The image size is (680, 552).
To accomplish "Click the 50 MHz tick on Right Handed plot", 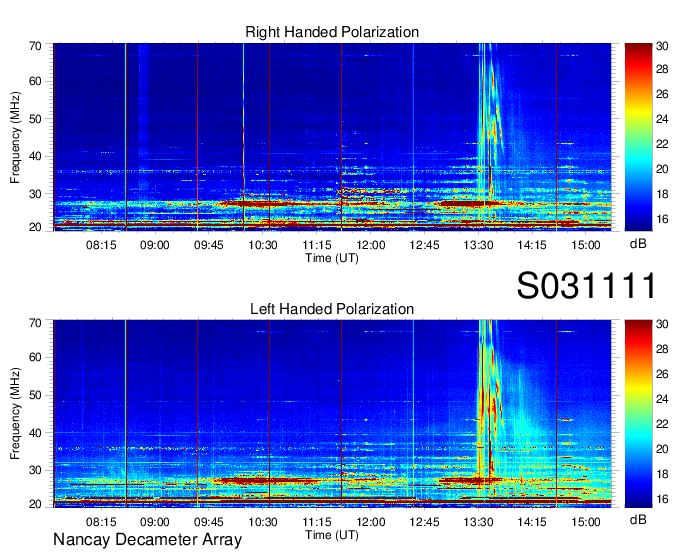I will point(35,119).
